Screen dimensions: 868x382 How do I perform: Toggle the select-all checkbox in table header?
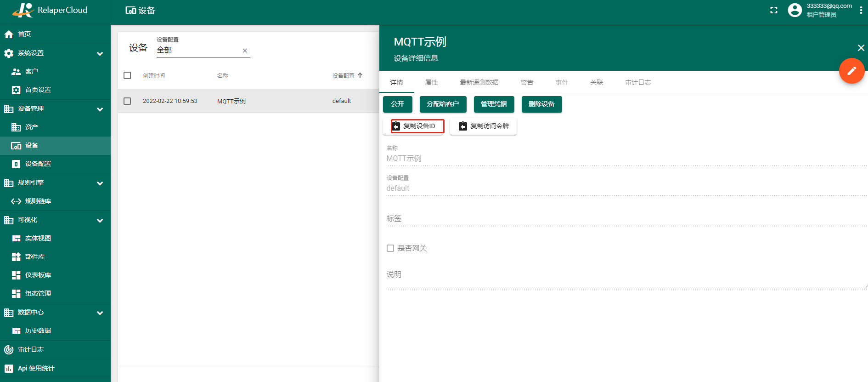127,75
